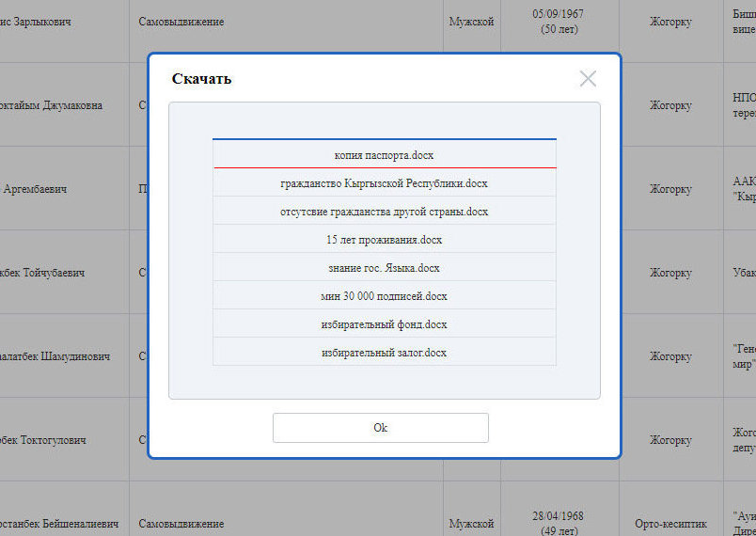Screen dimensions: 756x536
Task: Download the 15 лет проживания.docx document
Action: [x=384, y=240]
